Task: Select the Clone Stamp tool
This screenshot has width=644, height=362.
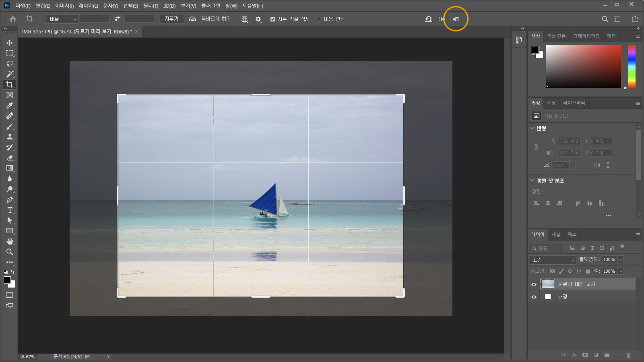Action: (10, 137)
